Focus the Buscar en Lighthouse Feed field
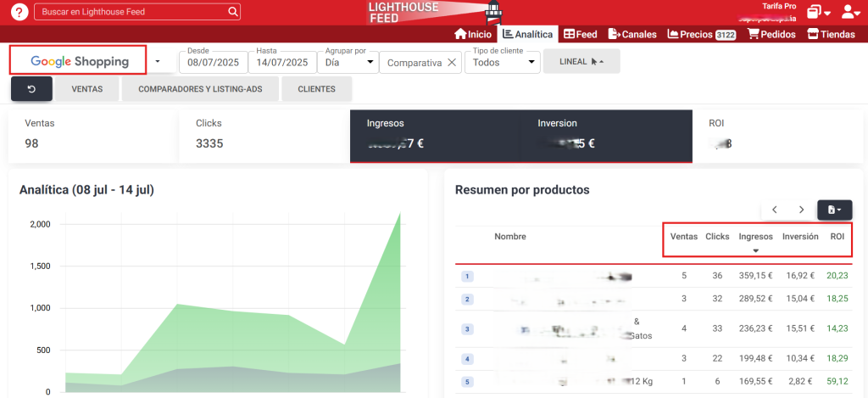This screenshot has width=868, height=398. point(137,12)
